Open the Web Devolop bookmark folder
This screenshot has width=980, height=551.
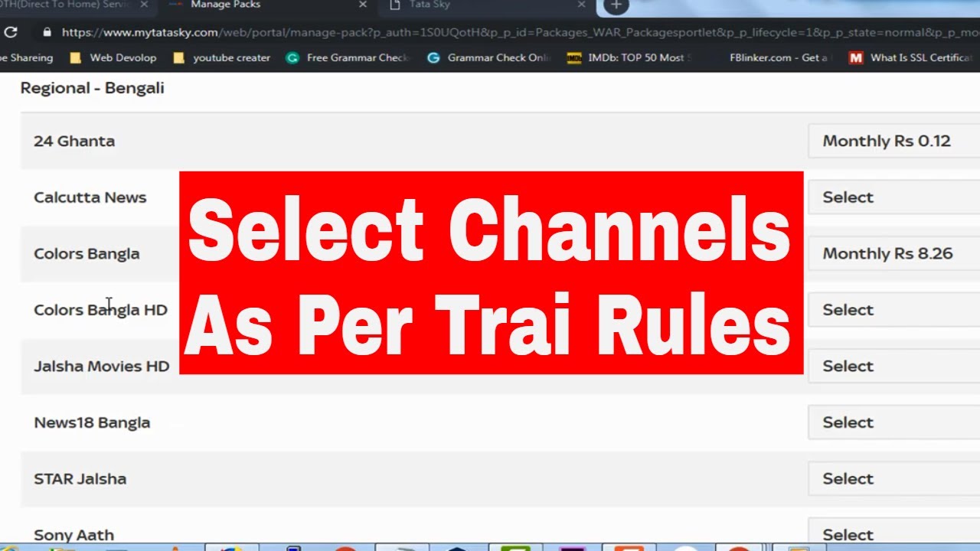(113, 57)
